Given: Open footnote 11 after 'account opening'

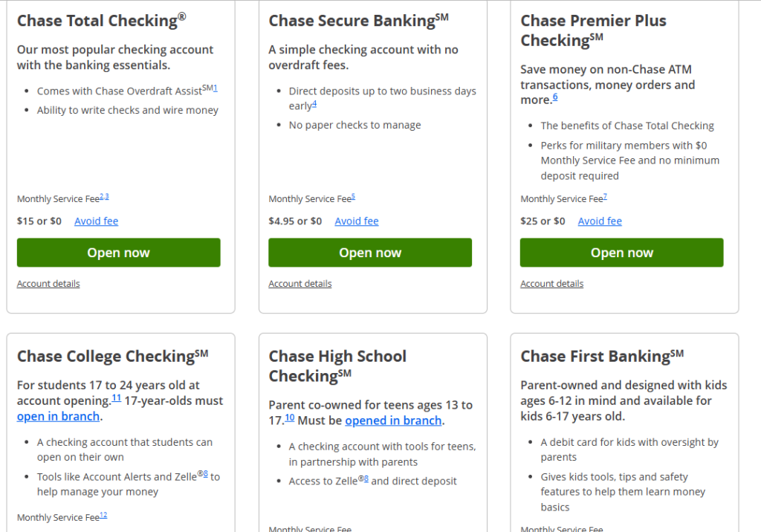Looking at the screenshot, I should [x=117, y=398].
